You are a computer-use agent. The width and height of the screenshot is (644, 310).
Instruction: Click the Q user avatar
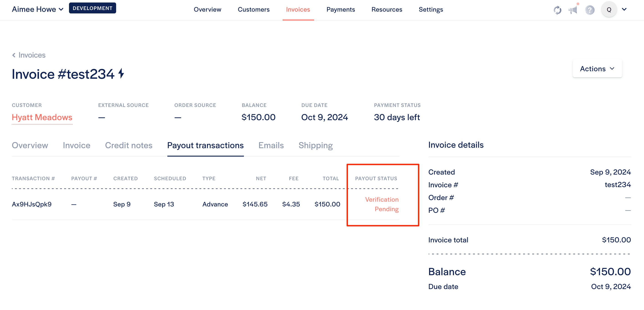click(609, 10)
